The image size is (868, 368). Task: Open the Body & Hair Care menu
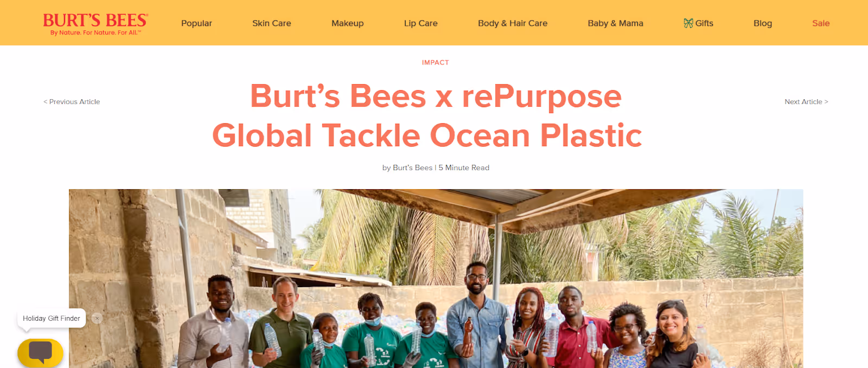click(x=513, y=23)
